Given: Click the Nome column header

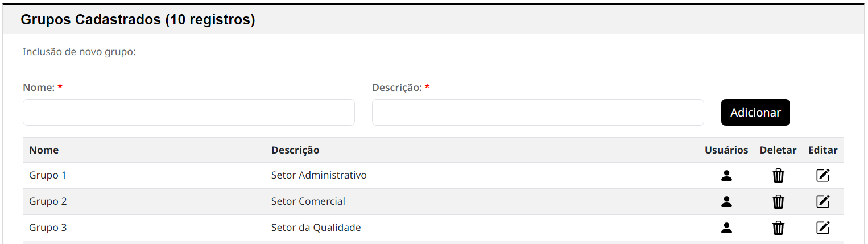Looking at the screenshot, I should (44, 150).
